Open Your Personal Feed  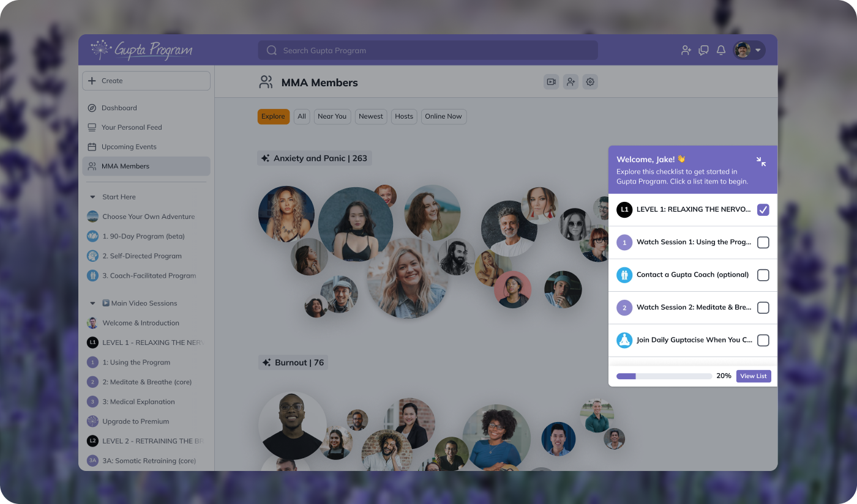(146, 127)
